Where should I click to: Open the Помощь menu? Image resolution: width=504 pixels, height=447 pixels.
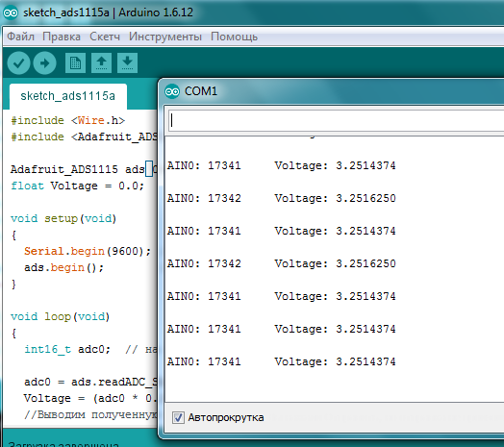click(x=234, y=37)
